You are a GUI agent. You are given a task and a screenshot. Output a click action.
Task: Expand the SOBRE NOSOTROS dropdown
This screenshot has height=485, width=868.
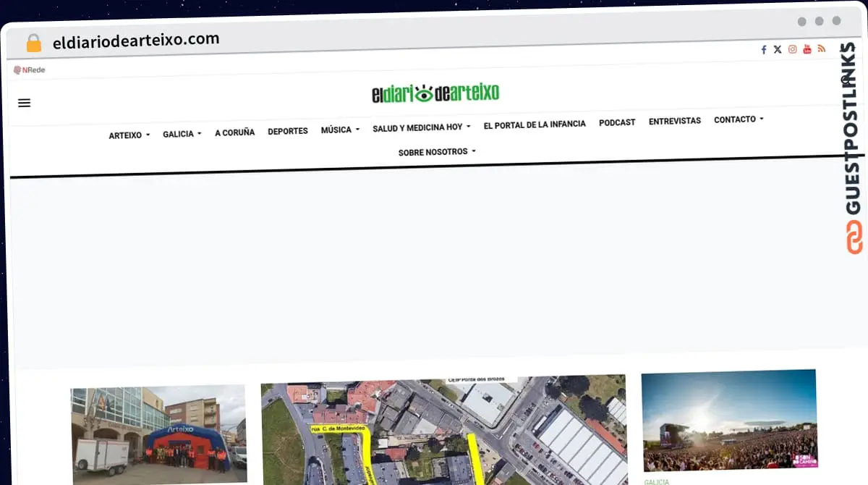click(x=437, y=152)
